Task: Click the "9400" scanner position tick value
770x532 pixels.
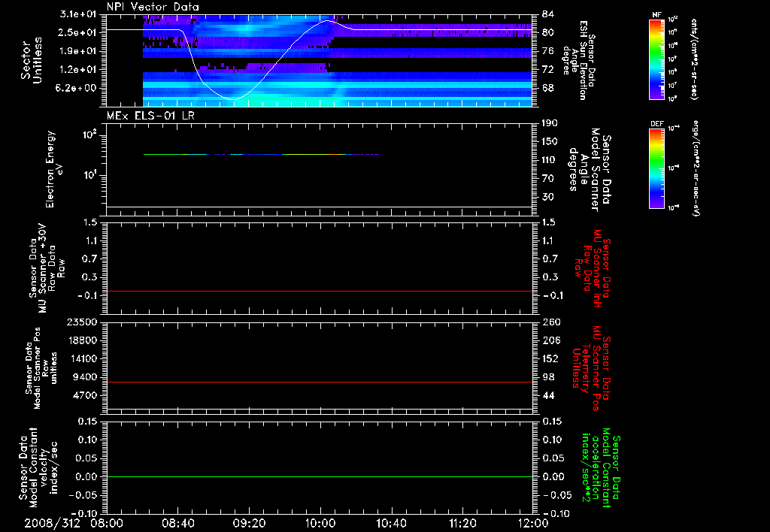Action: (84, 377)
